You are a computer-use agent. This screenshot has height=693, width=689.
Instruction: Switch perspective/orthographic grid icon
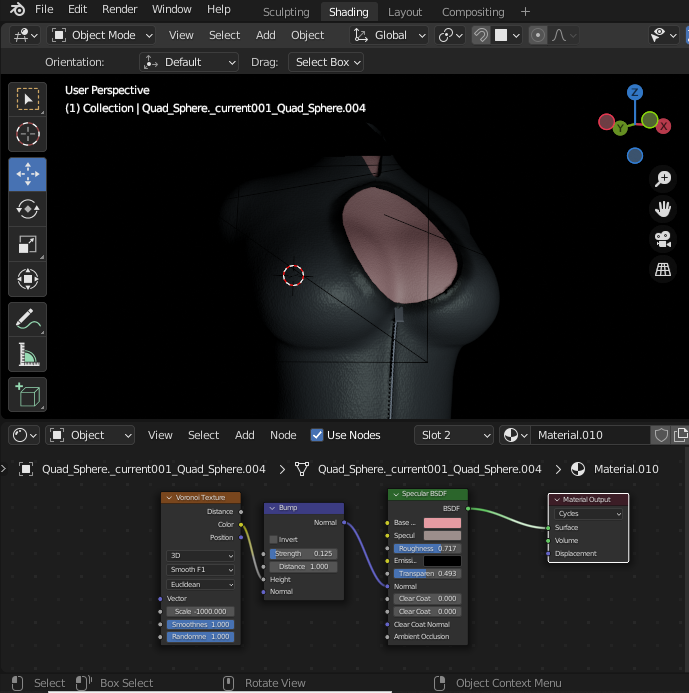point(662,269)
